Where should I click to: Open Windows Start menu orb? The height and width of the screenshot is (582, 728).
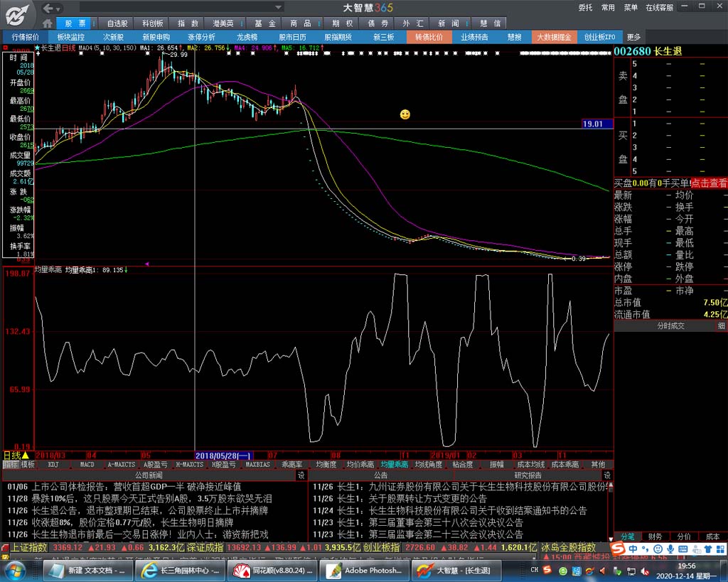15,570
